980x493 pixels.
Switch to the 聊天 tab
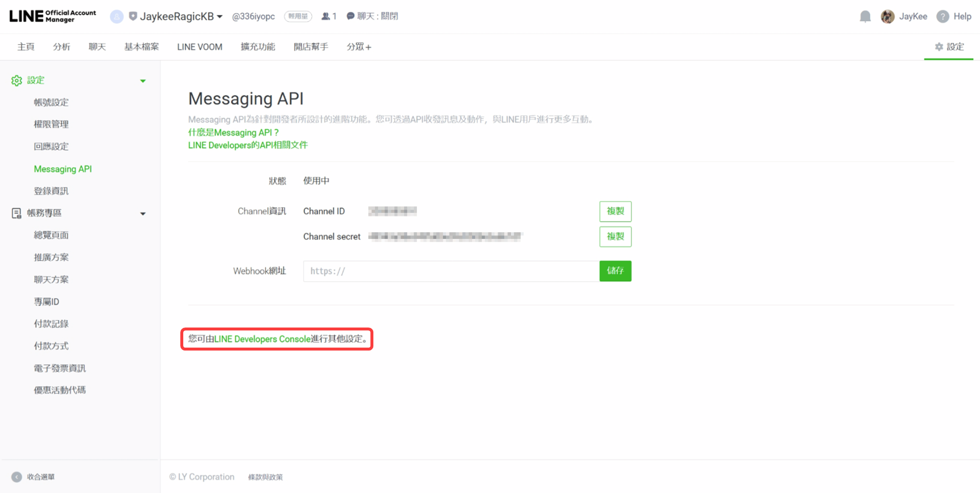(x=97, y=47)
